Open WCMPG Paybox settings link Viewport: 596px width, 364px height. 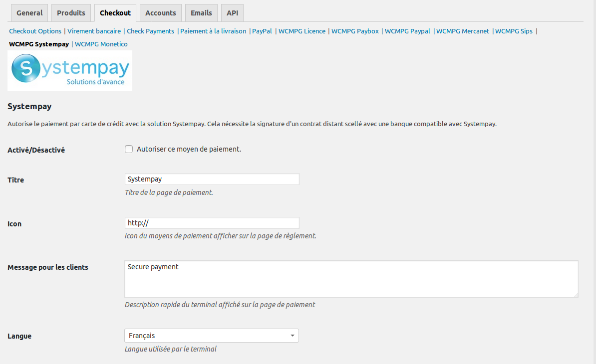click(355, 31)
